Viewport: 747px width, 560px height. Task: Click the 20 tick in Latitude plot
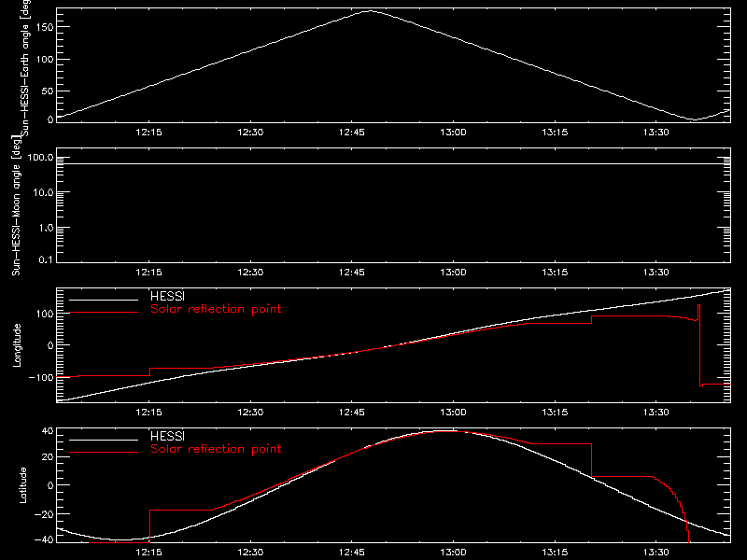point(48,457)
